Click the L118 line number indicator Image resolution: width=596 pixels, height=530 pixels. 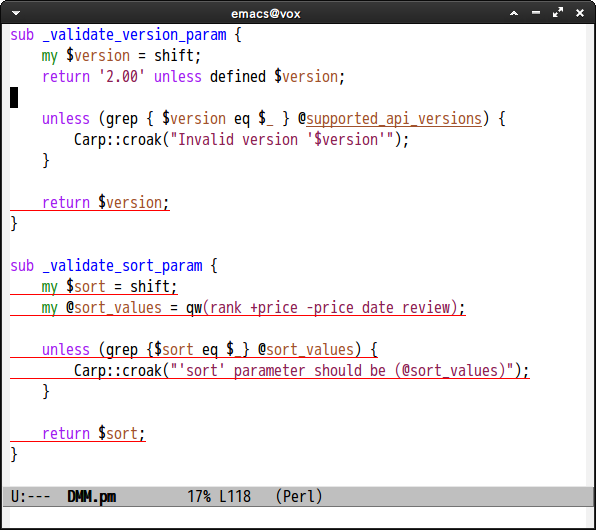tap(235, 497)
